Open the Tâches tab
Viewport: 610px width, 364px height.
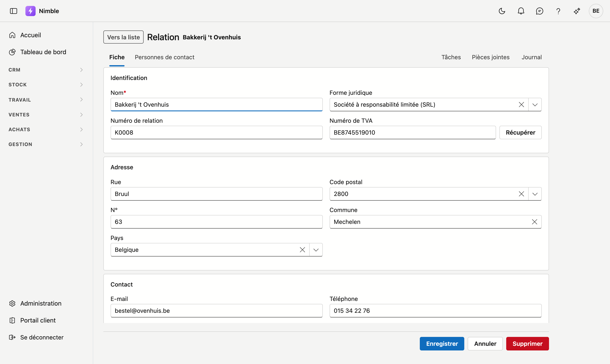pyautogui.click(x=451, y=57)
